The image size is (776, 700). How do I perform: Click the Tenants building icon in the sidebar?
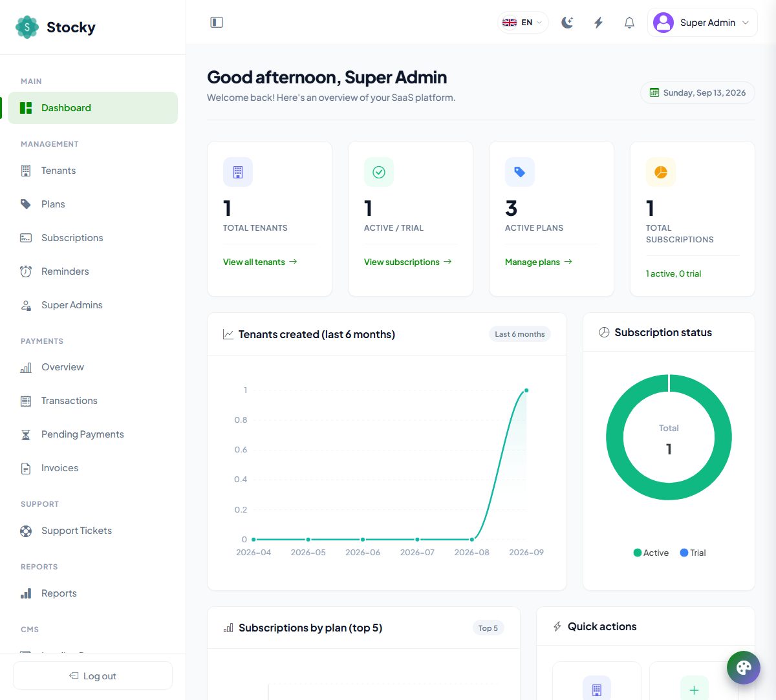[26, 171]
